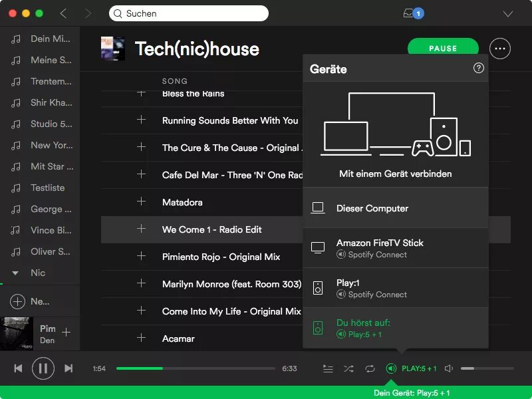Select Dieser Computer from device list
The image size is (532, 399).
pos(372,207)
